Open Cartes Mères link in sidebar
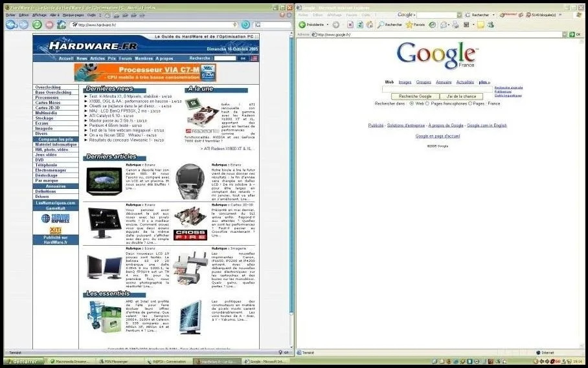Screen dimensions: 588x368 click(x=48, y=103)
